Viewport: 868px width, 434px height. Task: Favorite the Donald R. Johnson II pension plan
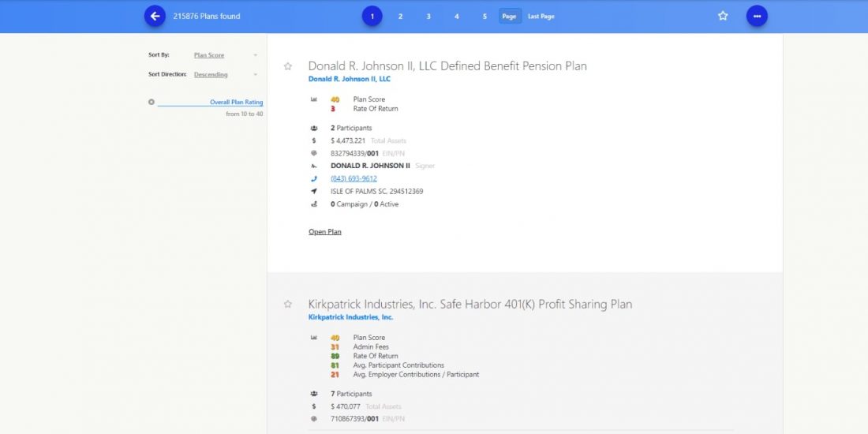click(x=288, y=66)
